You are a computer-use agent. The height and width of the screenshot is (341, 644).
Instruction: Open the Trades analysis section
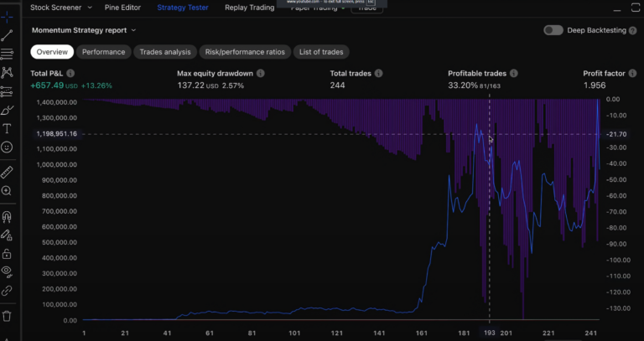coord(164,52)
